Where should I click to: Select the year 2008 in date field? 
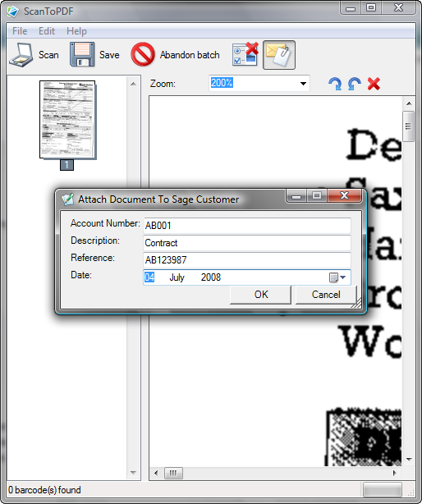point(211,277)
